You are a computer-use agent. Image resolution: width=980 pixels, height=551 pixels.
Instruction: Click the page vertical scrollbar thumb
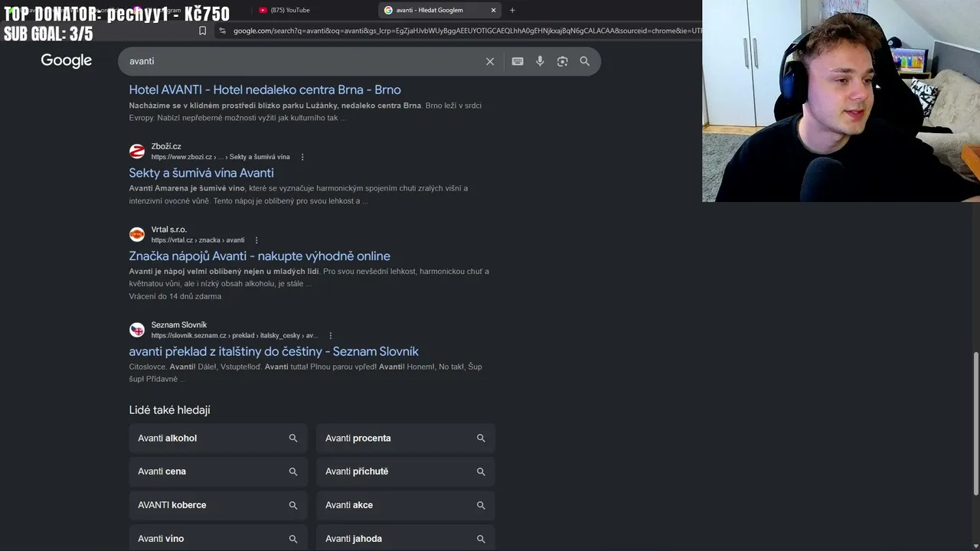click(975, 423)
